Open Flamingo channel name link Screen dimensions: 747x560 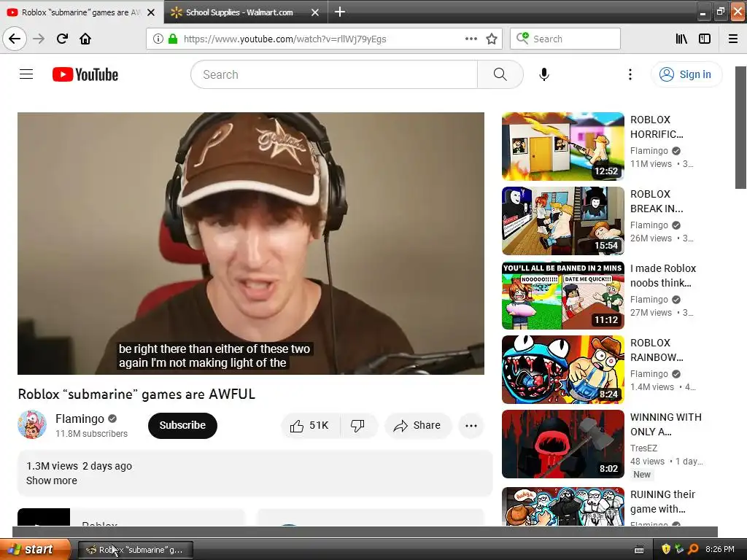tap(80, 419)
